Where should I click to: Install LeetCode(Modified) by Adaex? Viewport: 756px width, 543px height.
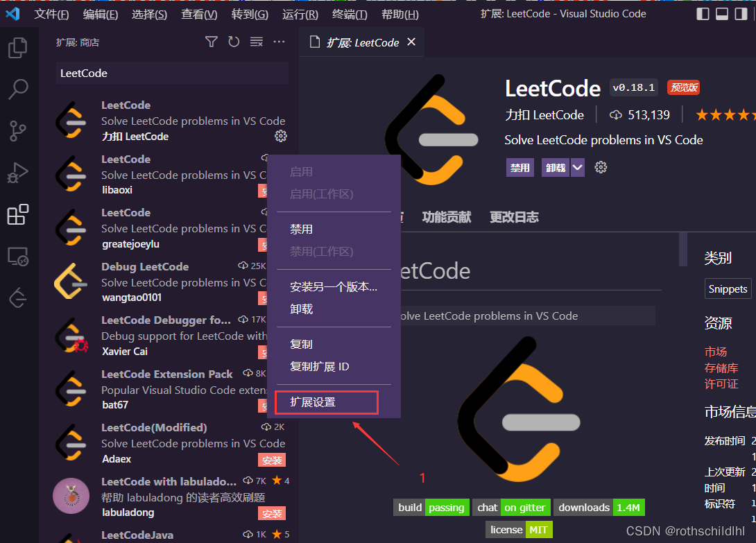coord(272,460)
